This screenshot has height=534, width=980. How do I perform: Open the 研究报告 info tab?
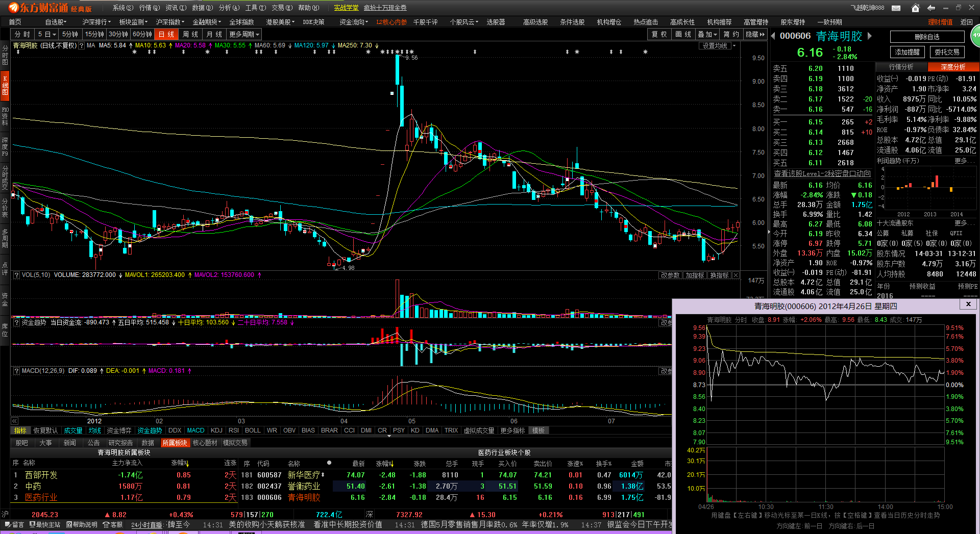click(120, 443)
